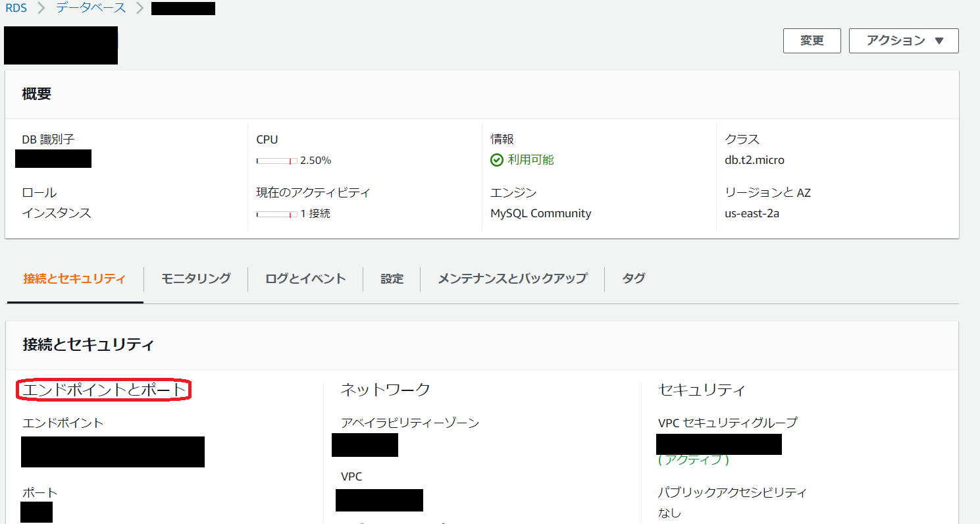Image resolution: width=980 pixels, height=524 pixels.
Task: Click the リージョンと AZ label
Action: tap(767, 193)
